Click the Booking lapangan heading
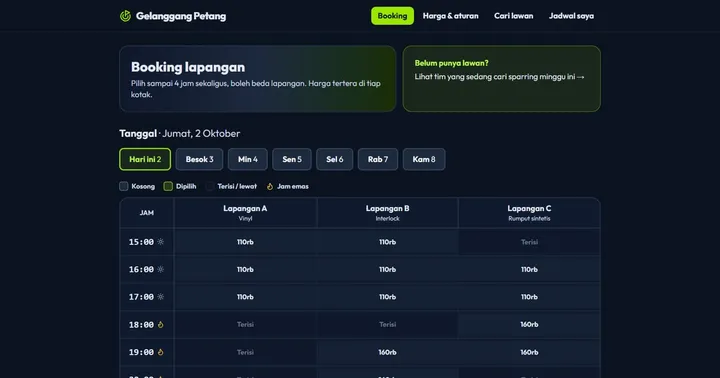Image resolution: width=720 pixels, height=378 pixels. [x=188, y=67]
